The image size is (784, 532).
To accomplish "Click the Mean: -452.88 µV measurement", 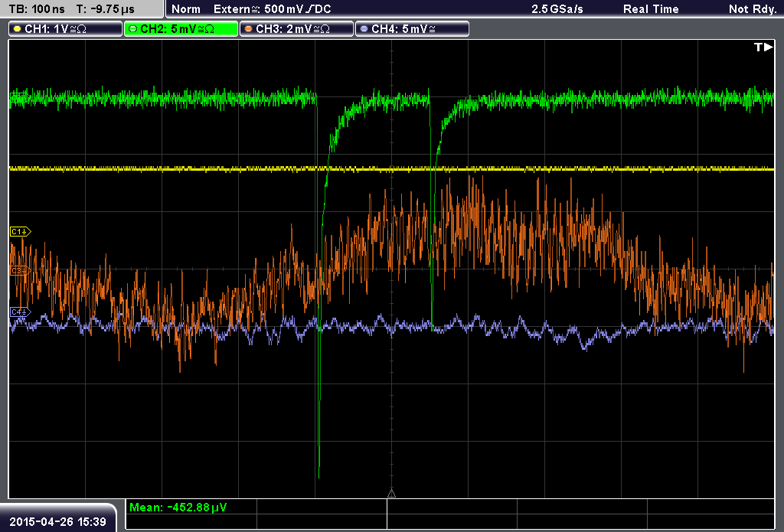I will [178, 508].
